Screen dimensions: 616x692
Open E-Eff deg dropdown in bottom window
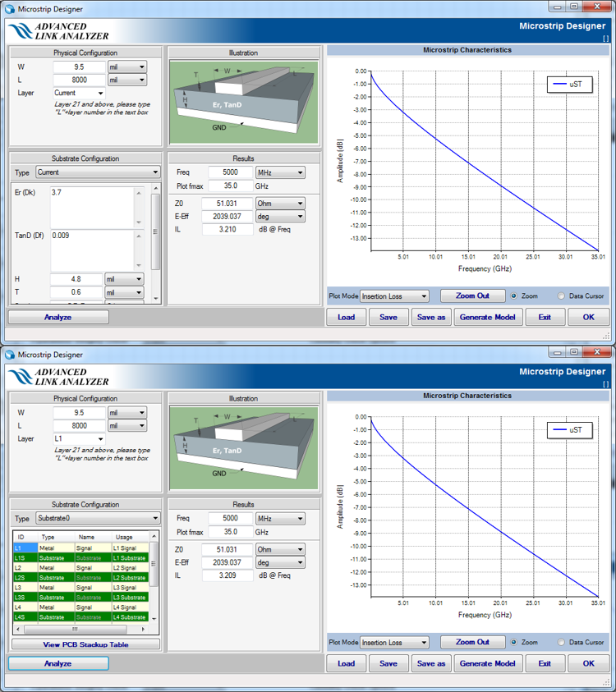pyautogui.click(x=280, y=562)
